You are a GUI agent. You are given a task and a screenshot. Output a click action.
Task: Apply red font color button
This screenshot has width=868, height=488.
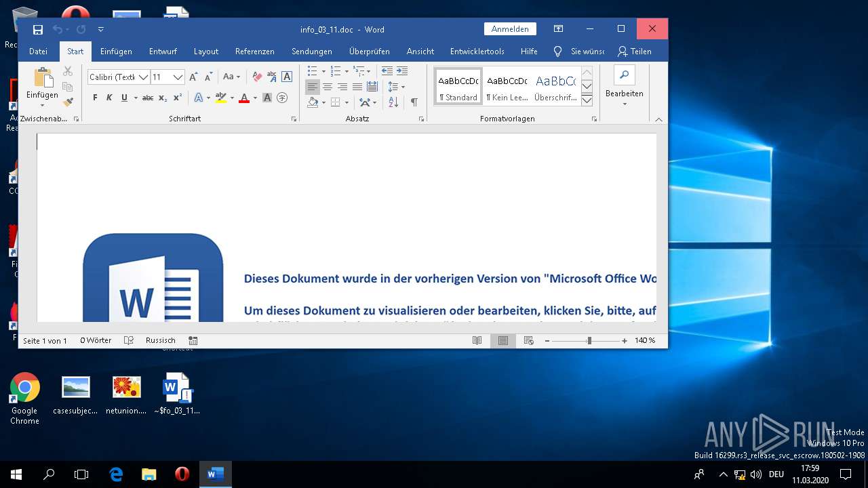point(244,98)
